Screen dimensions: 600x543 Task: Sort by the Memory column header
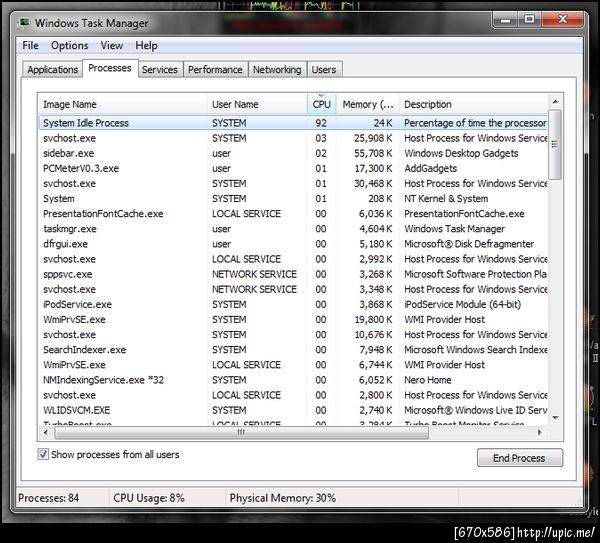click(x=368, y=104)
